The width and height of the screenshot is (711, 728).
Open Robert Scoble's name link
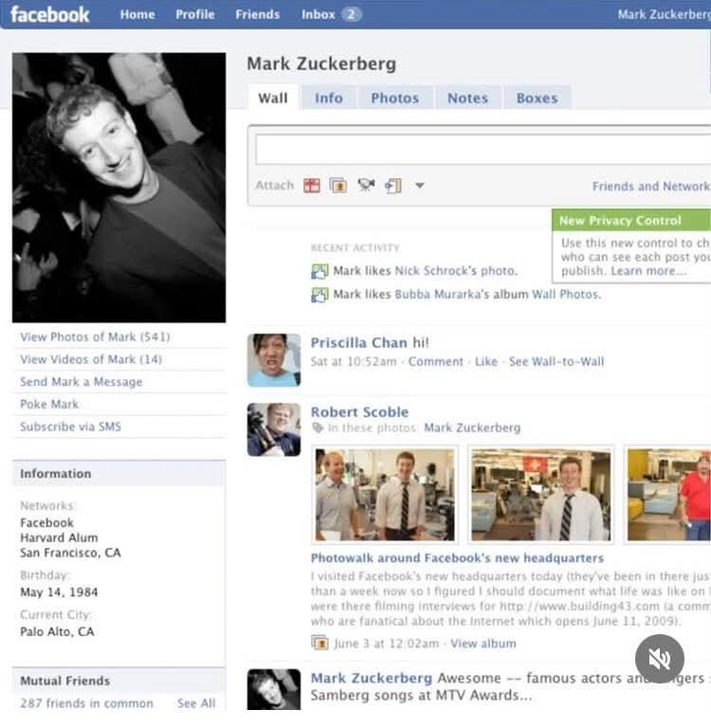tap(360, 411)
